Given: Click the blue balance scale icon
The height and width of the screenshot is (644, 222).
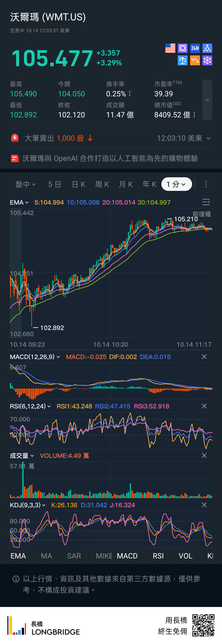Looking at the screenshot, I should coord(183,61).
